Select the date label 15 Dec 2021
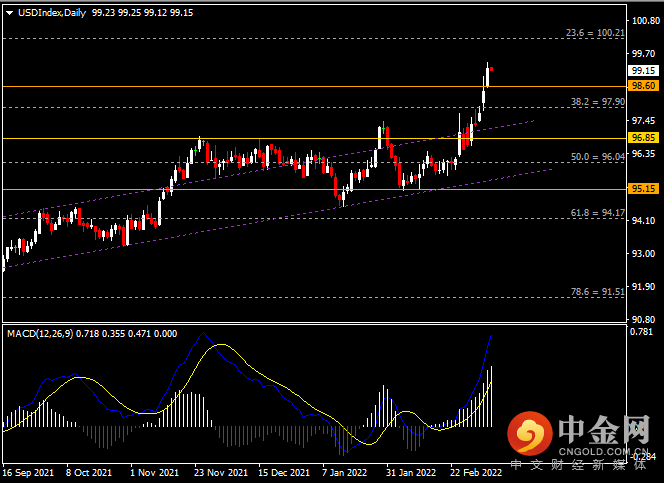Screen dimensions: 664x483 (284, 472)
